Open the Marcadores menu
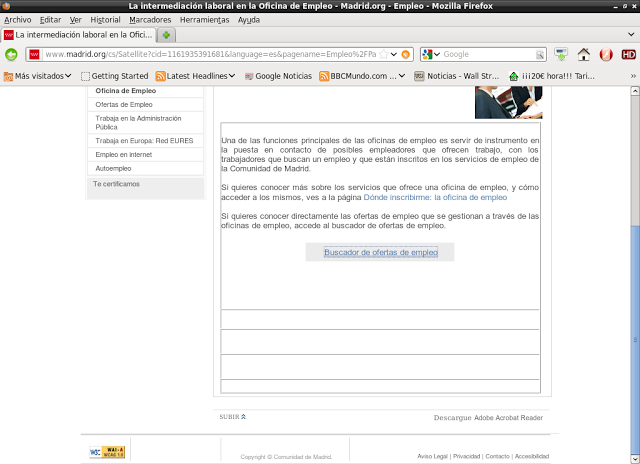Viewport: 640px width, 464px height. 149,20
